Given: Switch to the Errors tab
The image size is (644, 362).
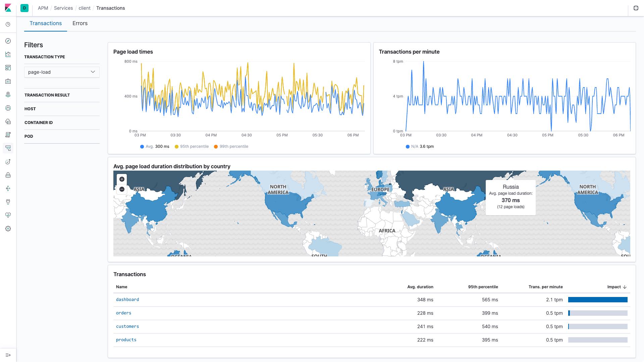Looking at the screenshot, I should (x=79, y=23).
